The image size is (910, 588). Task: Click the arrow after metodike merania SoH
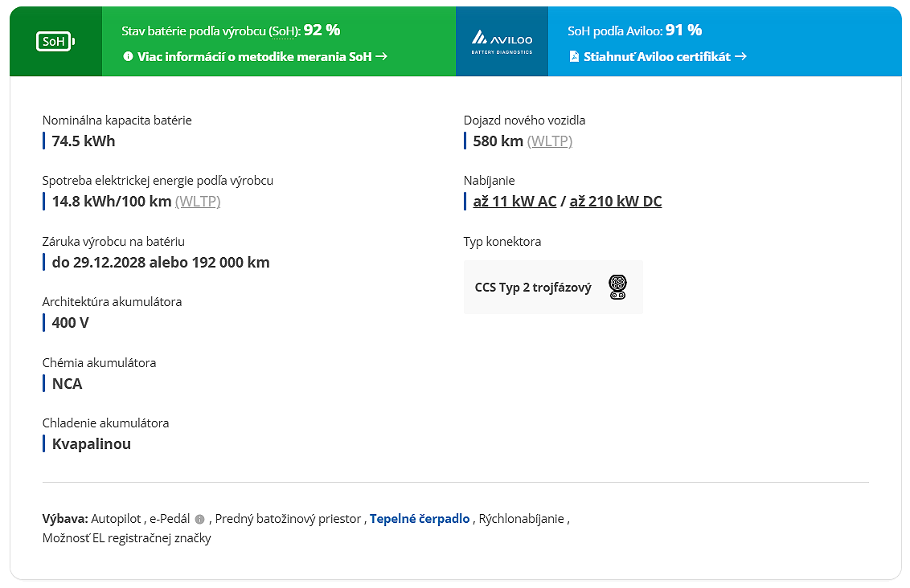[x=381, y=56]
